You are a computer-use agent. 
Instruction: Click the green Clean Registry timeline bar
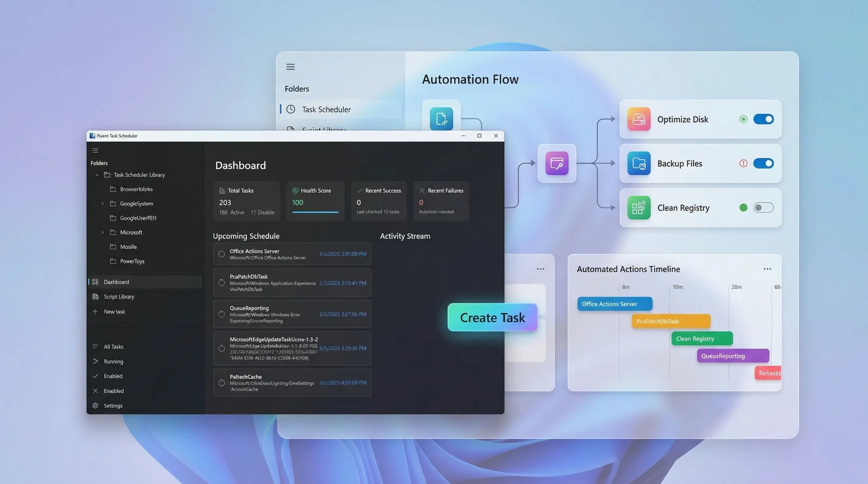[x=702, y=339]
